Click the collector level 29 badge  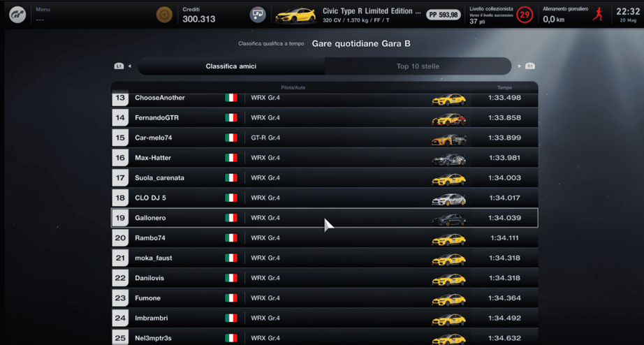point(525,15)
